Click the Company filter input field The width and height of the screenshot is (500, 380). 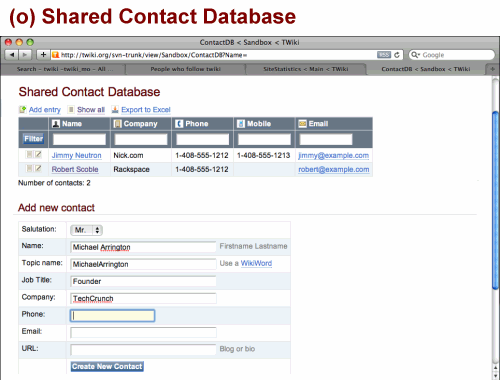coord(141,139)
